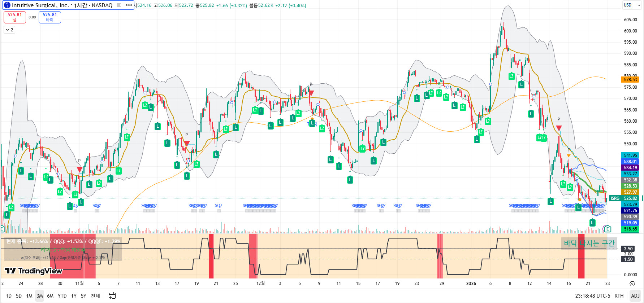
Task: Select the 5Y time range
Action: 83,296
